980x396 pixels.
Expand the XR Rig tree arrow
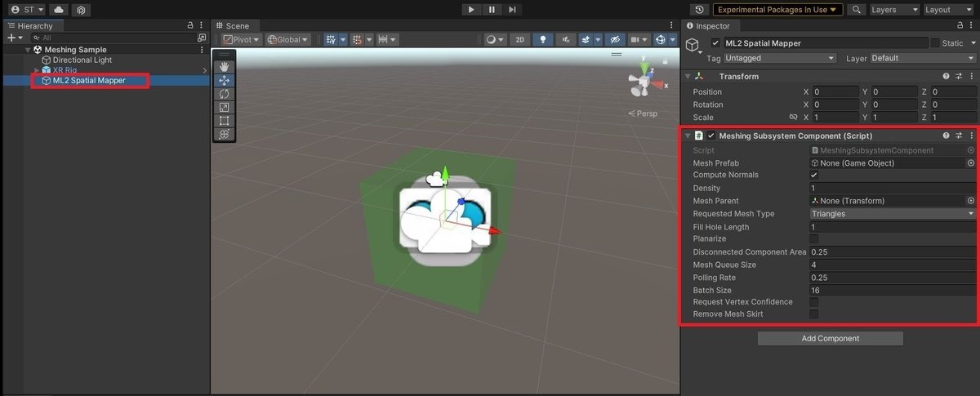(x=36, y=70)
